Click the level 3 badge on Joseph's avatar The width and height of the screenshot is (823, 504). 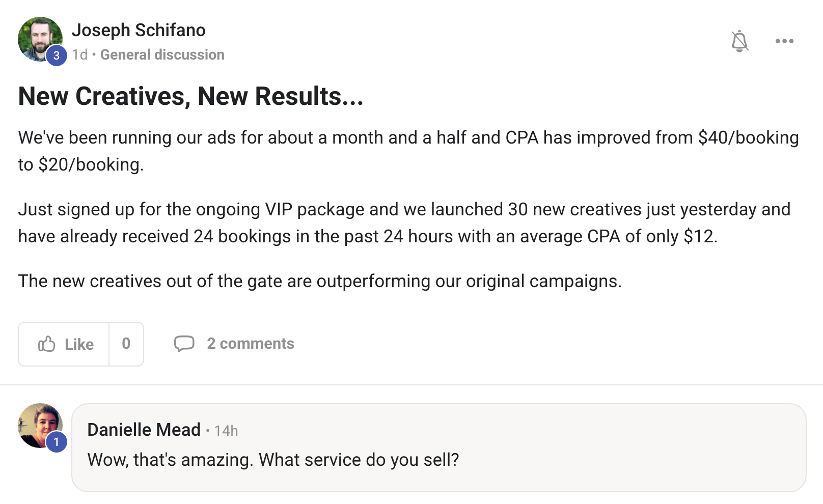click(57, 55)
